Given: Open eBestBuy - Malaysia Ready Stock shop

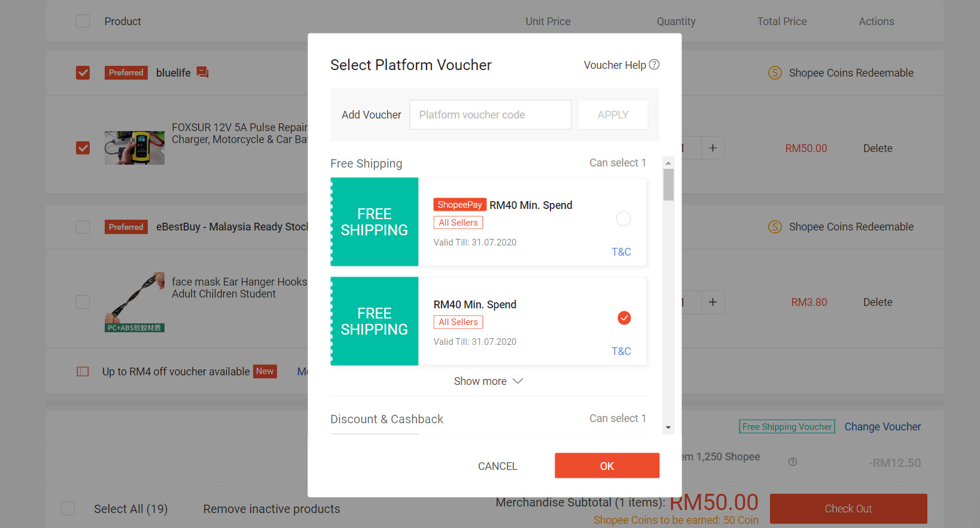Looking at the screenshot, I should [232, 227].
